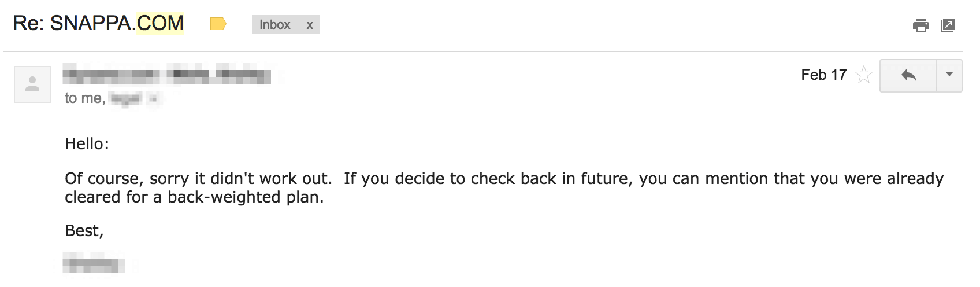Image resolution: width=980 pixels, height=287 pixels.
Task: Remove the Inbox label with the x
Action: pyautogui.click(x=310, y=25)
